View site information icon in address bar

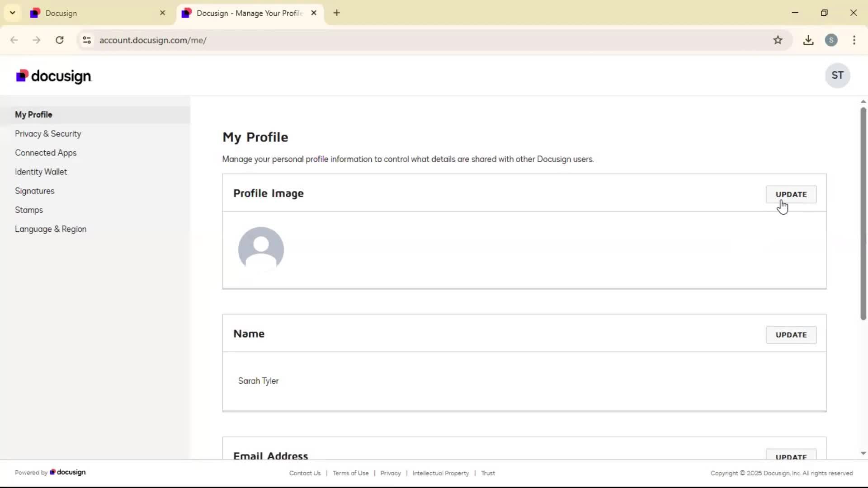pyautogui.click(x=87, y=40)
